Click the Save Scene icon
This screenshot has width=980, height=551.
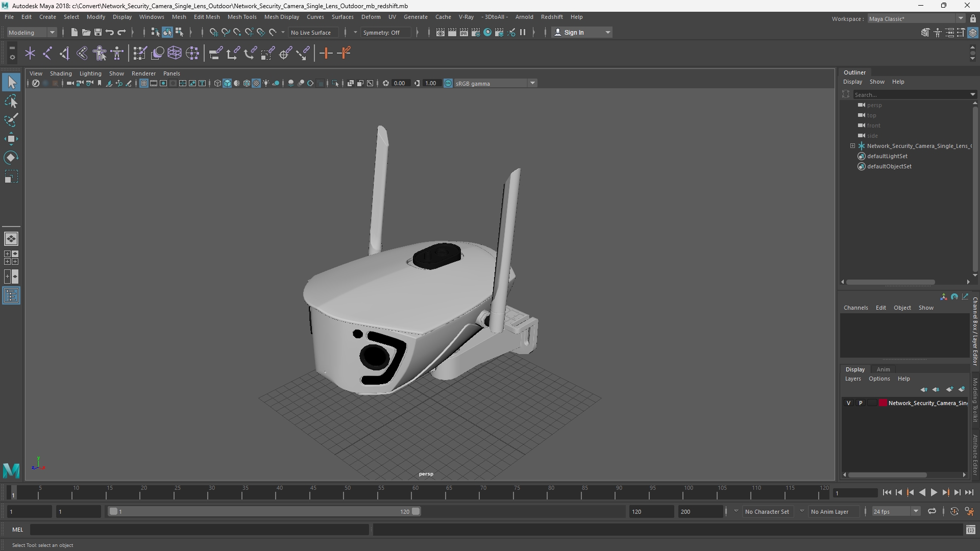coord(97,32)
